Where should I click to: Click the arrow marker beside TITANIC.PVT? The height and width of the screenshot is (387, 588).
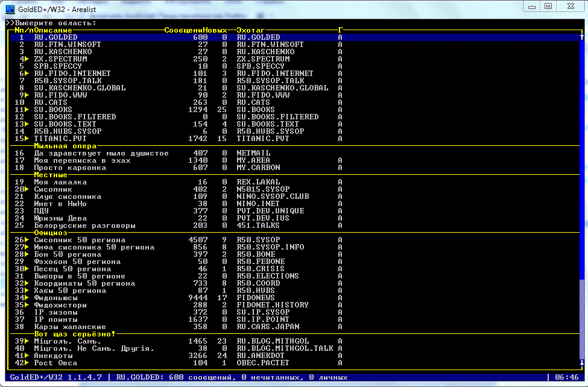tap(27, 139)
